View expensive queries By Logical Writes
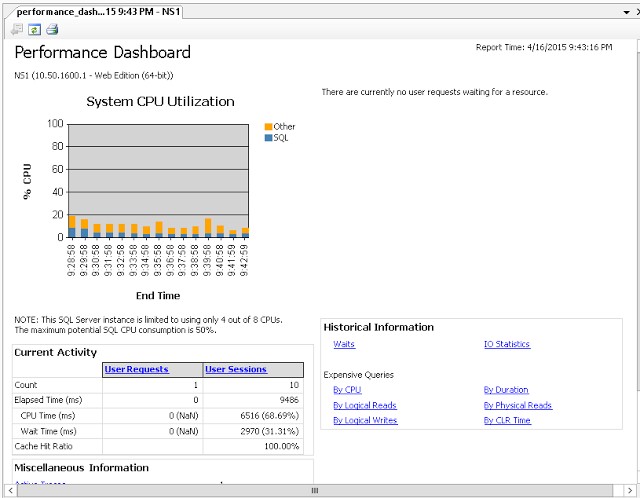Screen dimensions: 640x498 pyautogui.click(x=364, y=420)
